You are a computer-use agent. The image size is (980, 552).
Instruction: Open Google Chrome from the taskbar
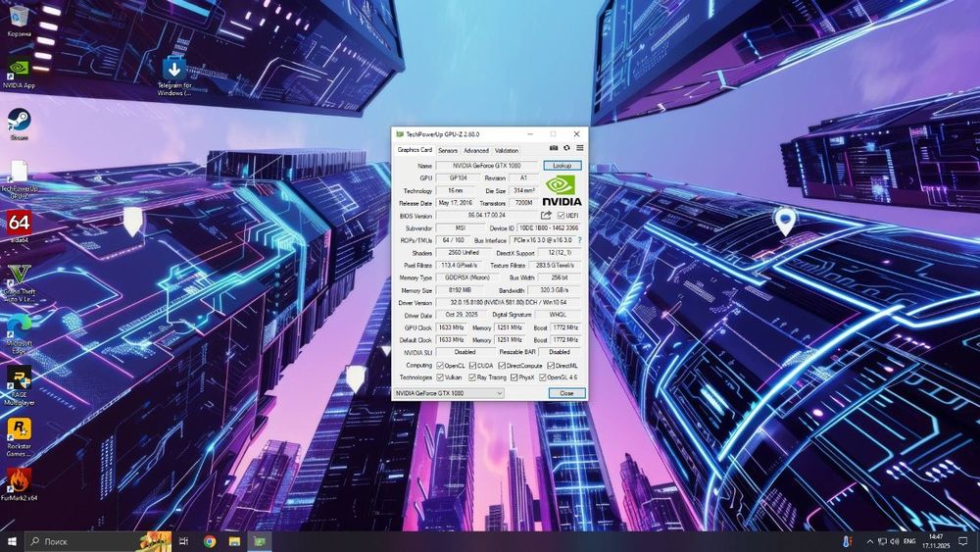pos(210,541)
